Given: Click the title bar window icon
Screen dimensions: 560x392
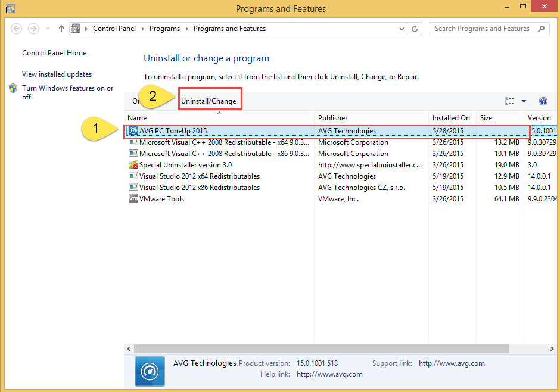Looking at the screenshot, I should pyautogui.click(x=10, y=8).
